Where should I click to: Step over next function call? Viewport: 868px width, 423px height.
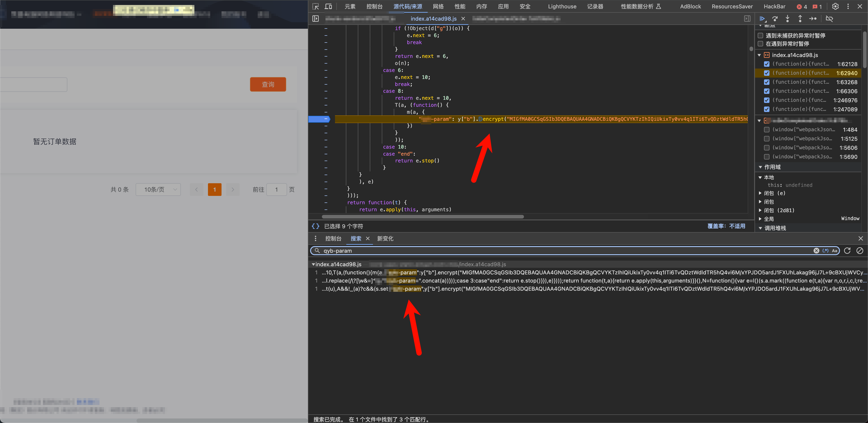[775, 19]
